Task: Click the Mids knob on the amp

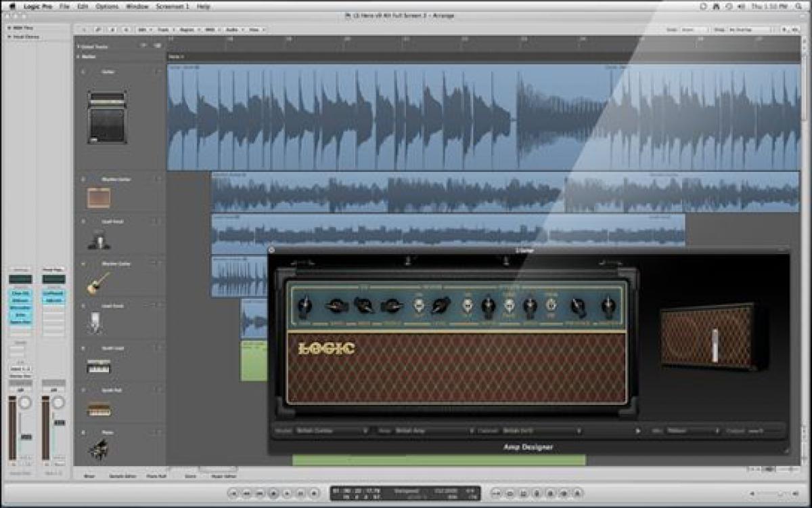Action: 363,306
